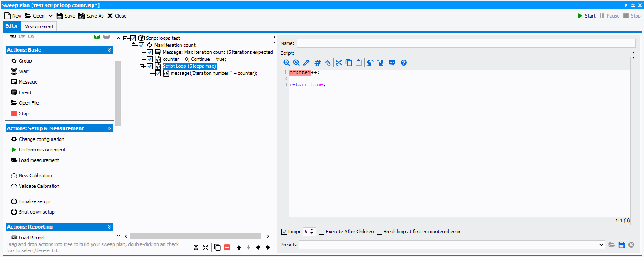This screenshot has height=257, width=644.
Task: Collapse the Max iteration count tree node
Action: 134,45
